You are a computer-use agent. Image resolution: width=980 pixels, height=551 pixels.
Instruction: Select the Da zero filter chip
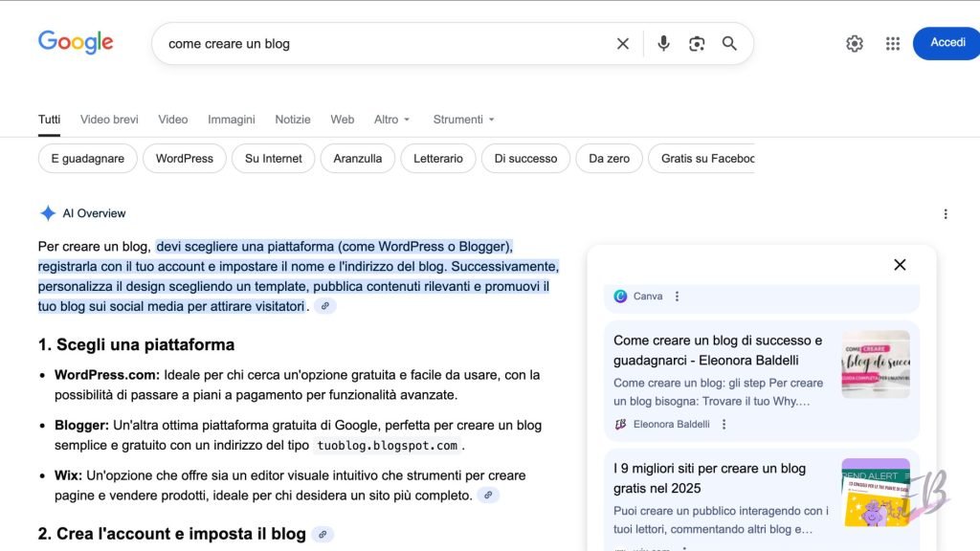pos(609,159)
